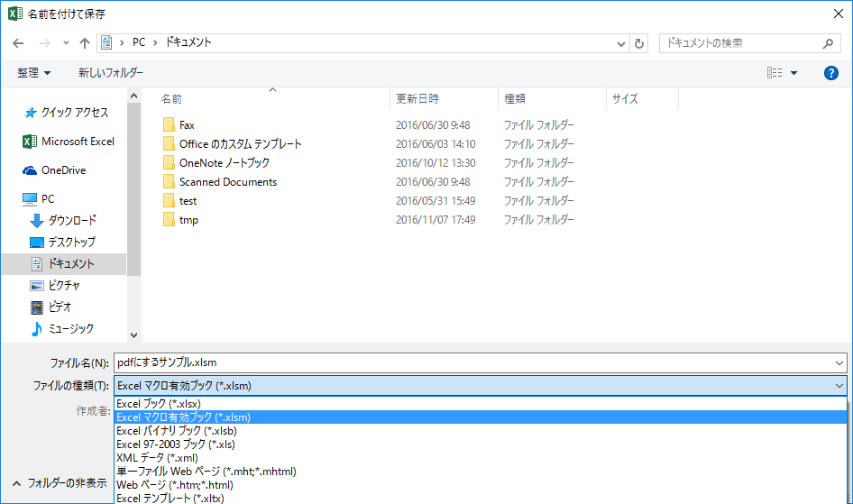Choose XML データ (*.xml) file type
Screen dimensions: 853x504
(481, 458)
